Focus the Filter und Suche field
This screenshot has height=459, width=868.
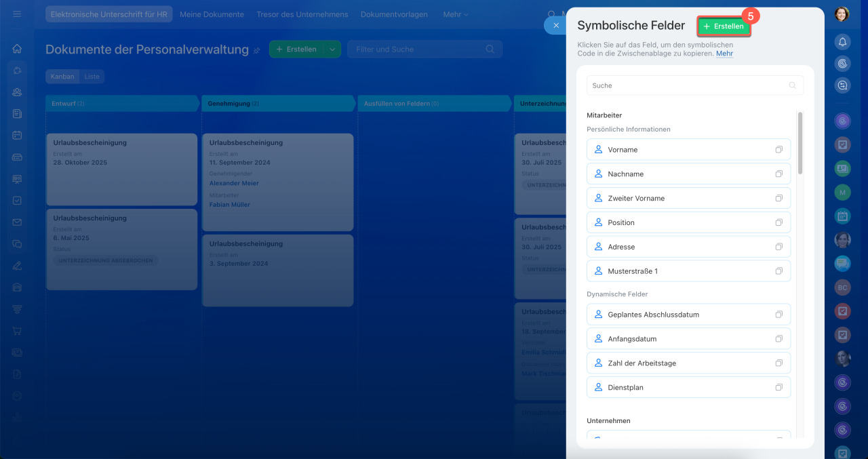[x=425, y=49]
